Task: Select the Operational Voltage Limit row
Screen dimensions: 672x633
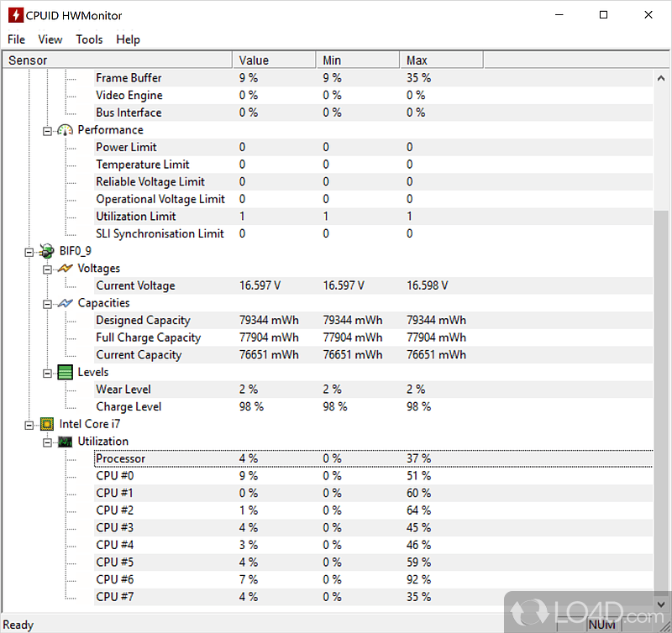Action: coord(373,199)
